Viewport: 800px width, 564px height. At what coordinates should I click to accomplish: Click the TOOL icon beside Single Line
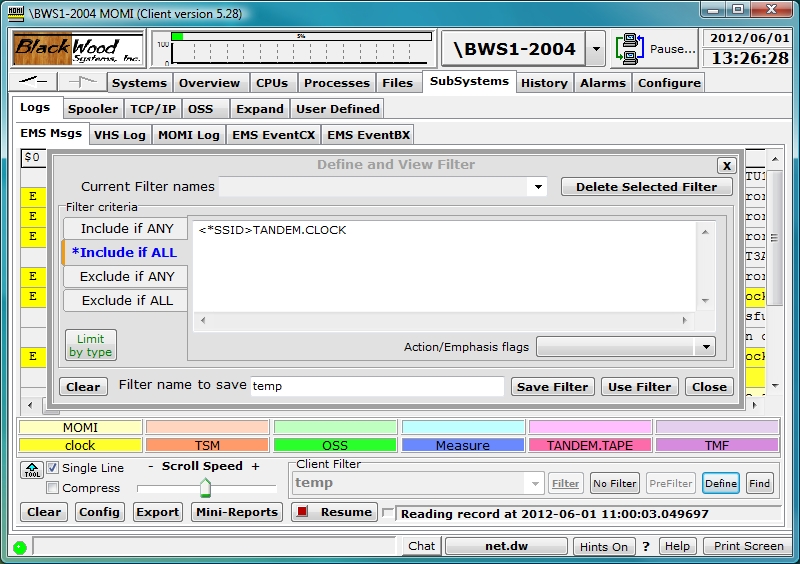coord(31,468)
